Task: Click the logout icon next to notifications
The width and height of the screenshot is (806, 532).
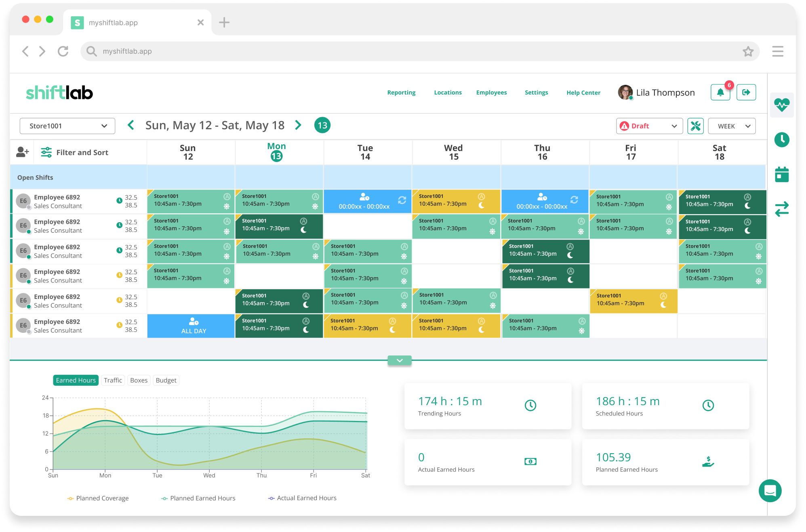Action: tap(746, 92)
